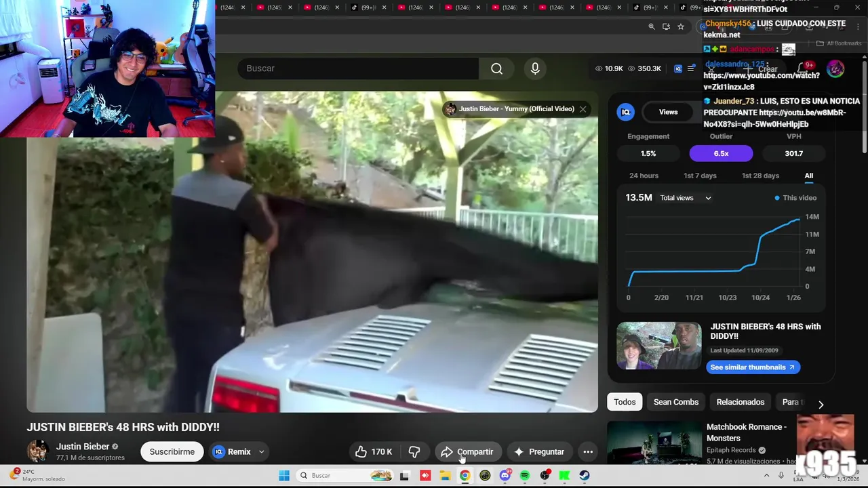This screenshot has height=488, width=868.
Task: Click the vidIQ Remix button
Action: coord(232,452)
